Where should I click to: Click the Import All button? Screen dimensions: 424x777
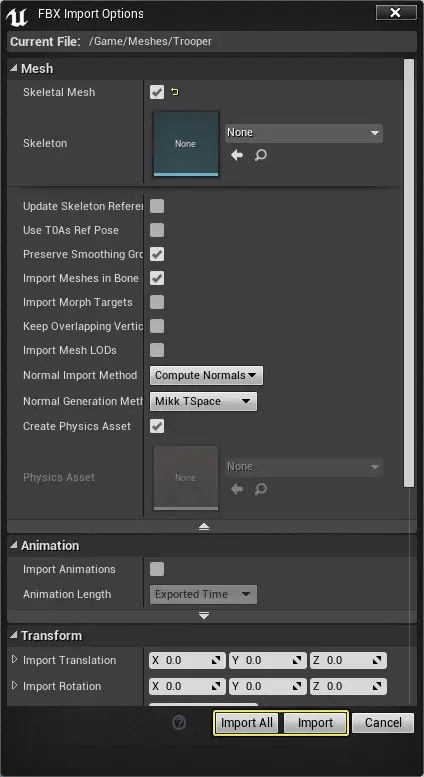[247, 723]
